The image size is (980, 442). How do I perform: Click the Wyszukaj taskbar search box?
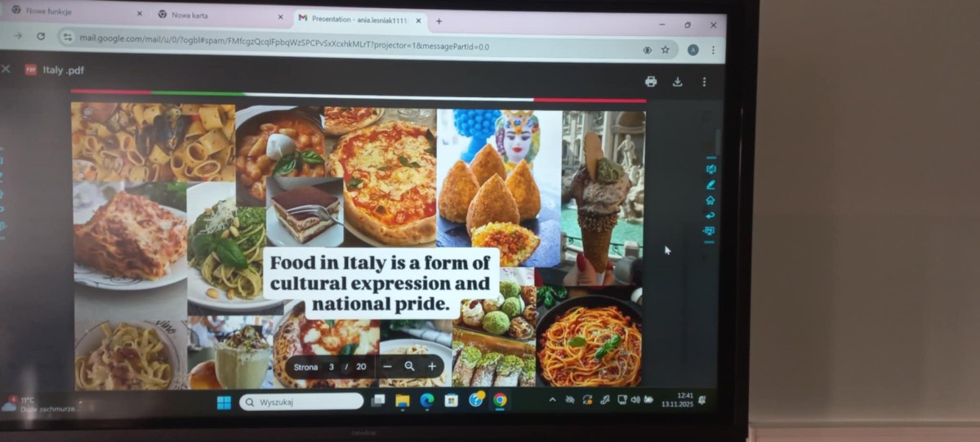pyautogui.click(x=301, y=402)
